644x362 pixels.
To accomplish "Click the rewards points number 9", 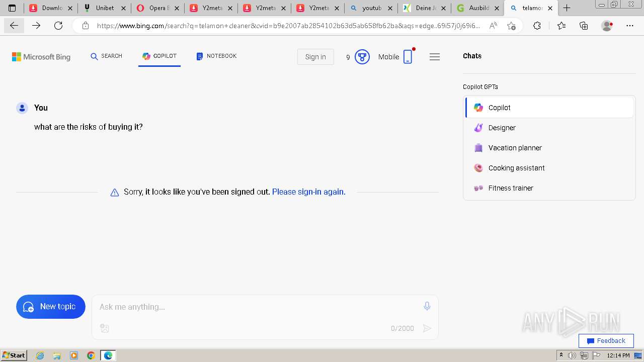I will [x=348, y=57].
